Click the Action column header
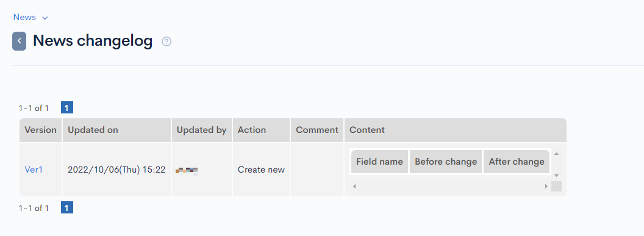Viewport: 644px width, 236px height. pos(262,130)
